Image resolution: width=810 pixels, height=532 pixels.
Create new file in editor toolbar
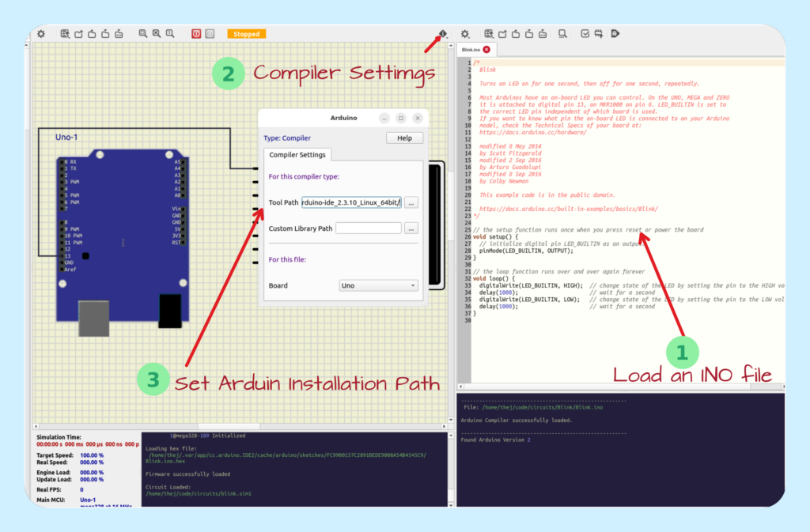pos(502,34)
